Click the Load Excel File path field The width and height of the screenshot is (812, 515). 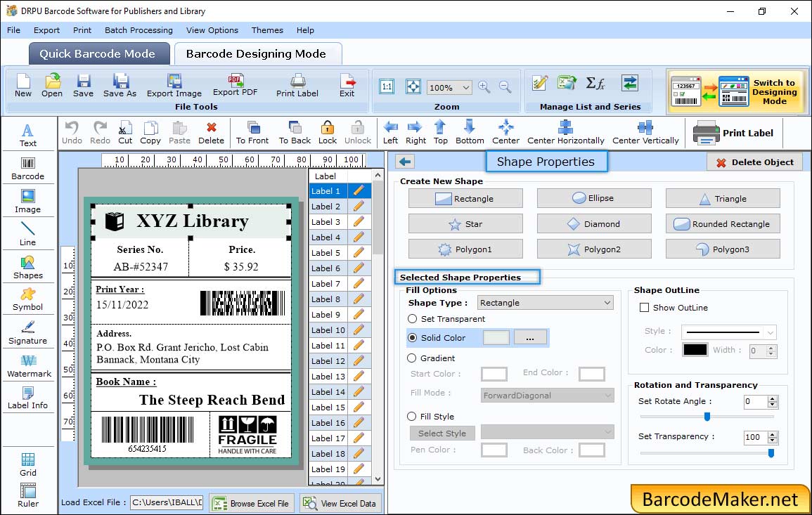[x=166, y=502]
